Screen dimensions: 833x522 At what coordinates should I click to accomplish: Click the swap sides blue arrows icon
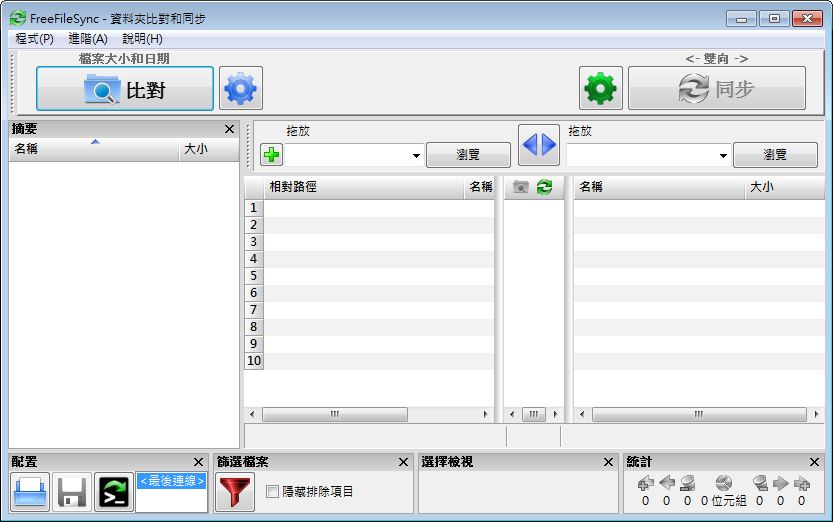[x=538, y=145]
